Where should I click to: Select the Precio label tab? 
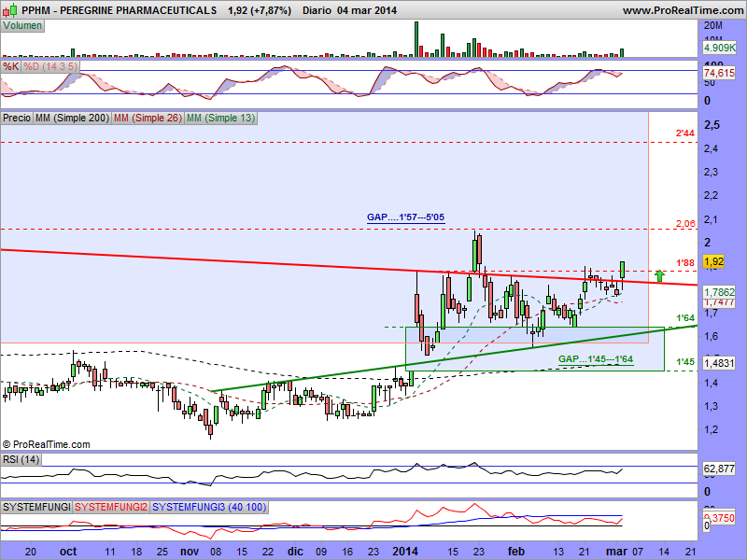17,119
